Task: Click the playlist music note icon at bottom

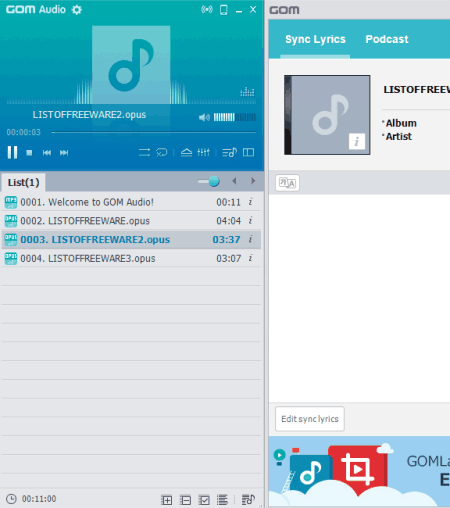Action: coord(248,499)
